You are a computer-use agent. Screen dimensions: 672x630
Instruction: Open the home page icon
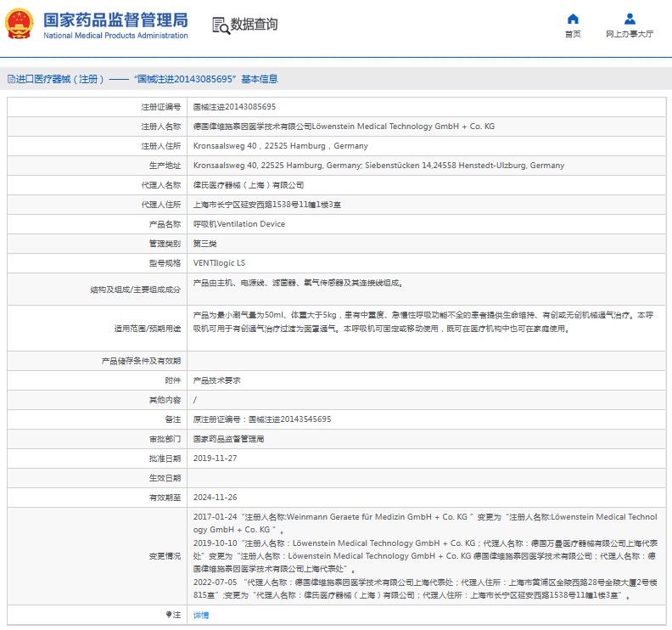tap(573, 19)
